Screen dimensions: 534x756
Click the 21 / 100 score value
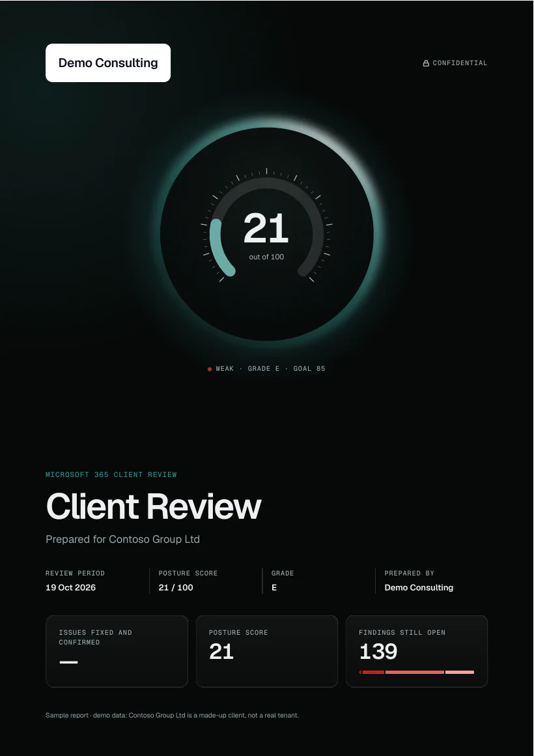(x=176, y=587)
